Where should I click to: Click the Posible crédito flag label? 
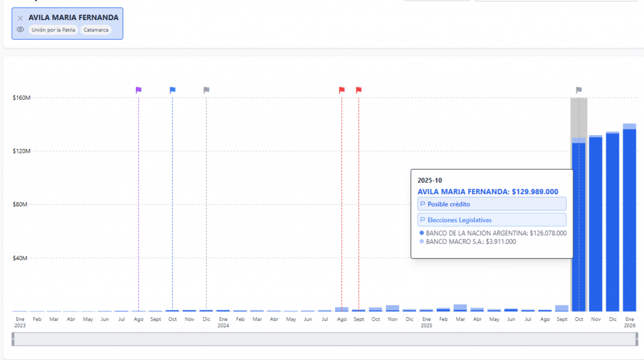coord(492,204)
